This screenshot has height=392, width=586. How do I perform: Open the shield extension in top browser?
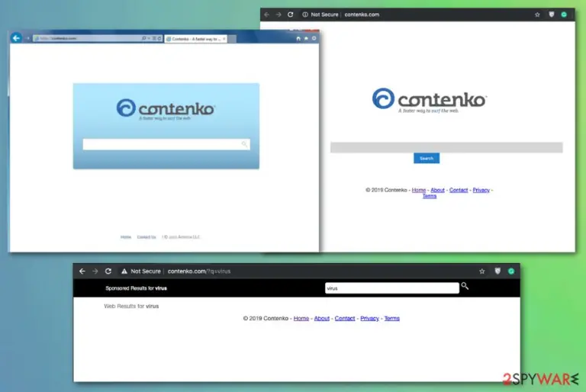coord(551,14)
